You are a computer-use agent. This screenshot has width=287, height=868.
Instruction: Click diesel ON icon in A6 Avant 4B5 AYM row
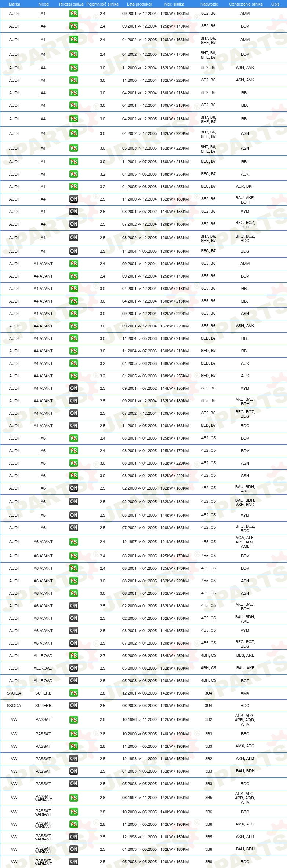click(x=73, y=630)
